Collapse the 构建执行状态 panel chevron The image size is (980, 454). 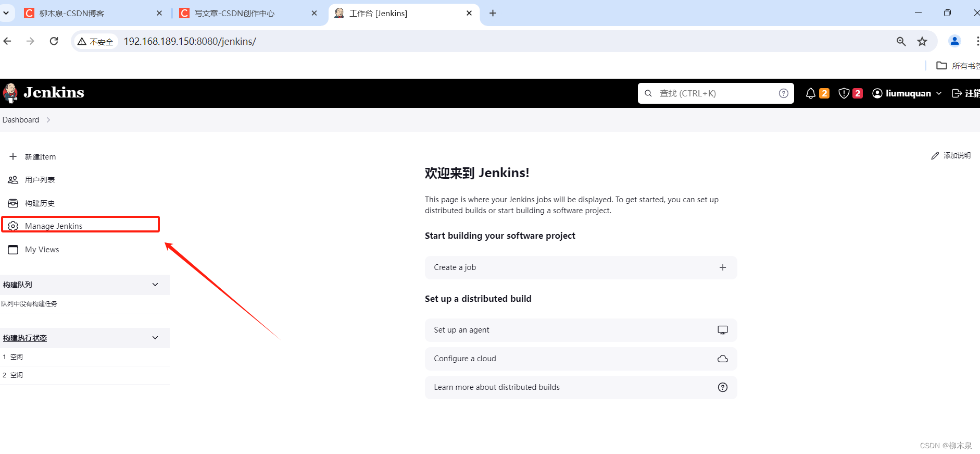click(155, 338)
